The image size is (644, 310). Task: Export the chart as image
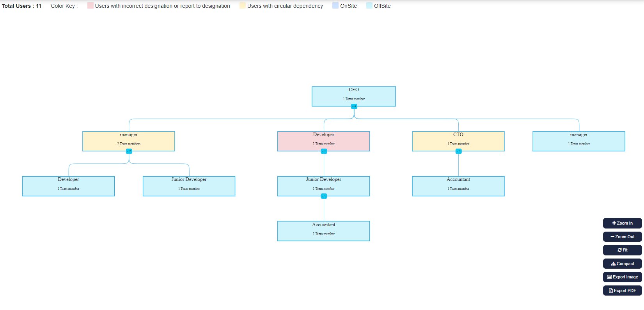click(622, 277)
